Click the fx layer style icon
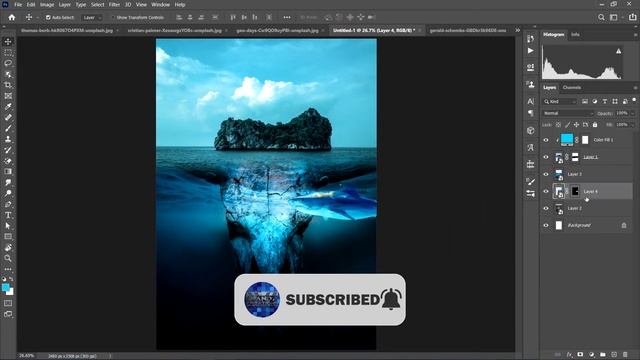640x360 pixels. [569, 355]
